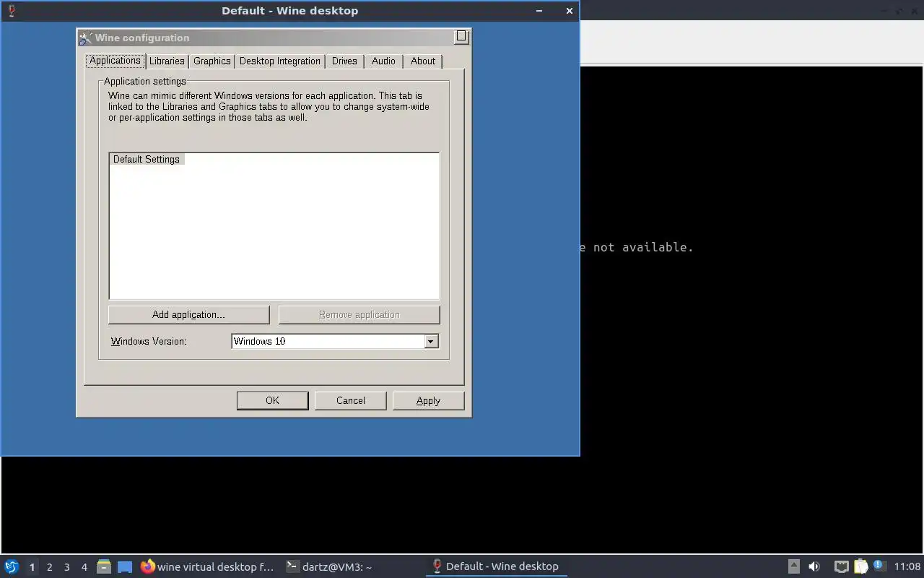Open the volume speaker tray icon

click(x=814, y=566)
